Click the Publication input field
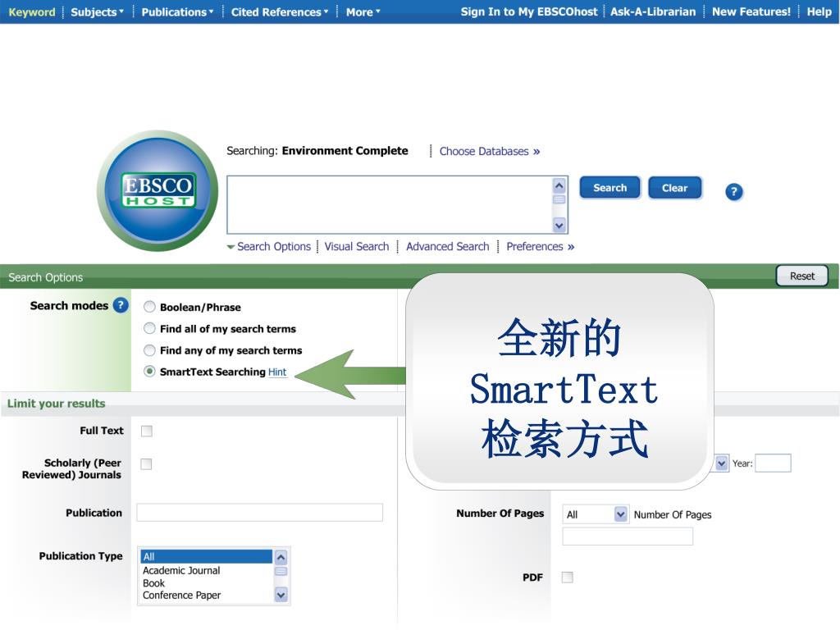Screen dimensions: 840x630 [260, 512]
